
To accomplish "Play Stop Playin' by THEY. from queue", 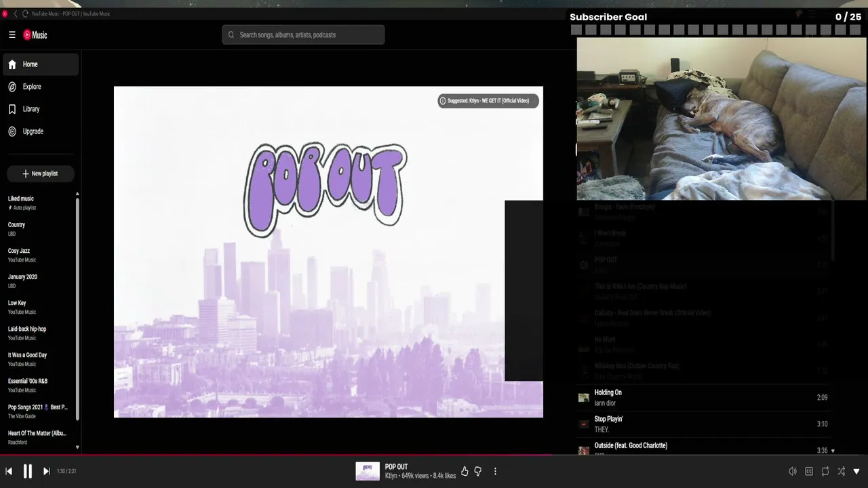I will [x=705, y=424].
